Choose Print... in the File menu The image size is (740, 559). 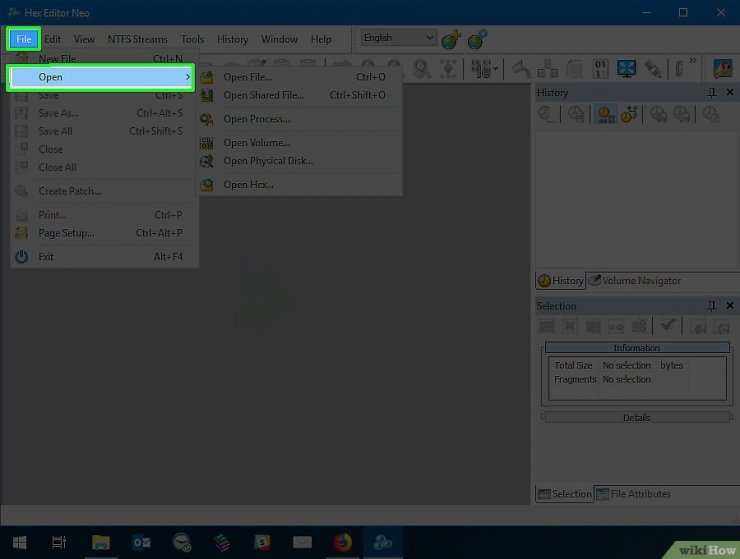click(x=103, y=215)
